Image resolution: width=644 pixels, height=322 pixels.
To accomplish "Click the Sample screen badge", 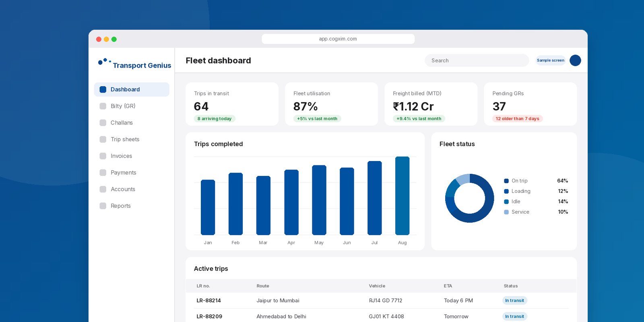I will click(551, 60).
